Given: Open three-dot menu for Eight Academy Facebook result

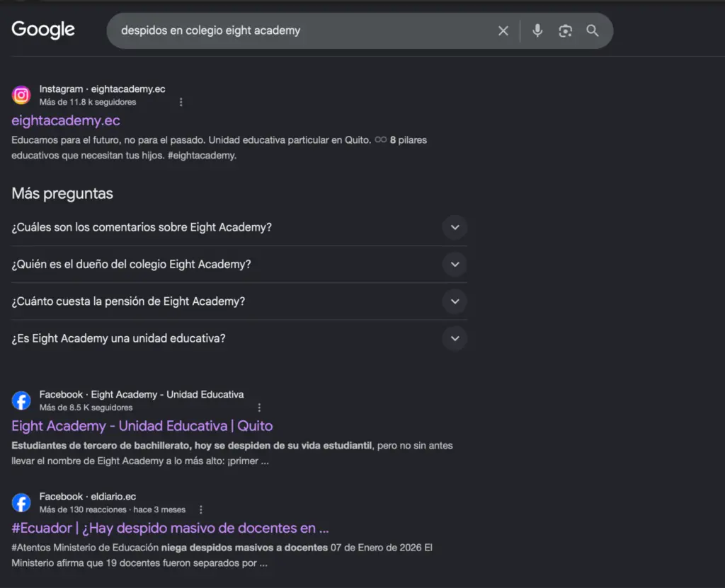Looking at the screenshot, I should click(x=259, y=408).
